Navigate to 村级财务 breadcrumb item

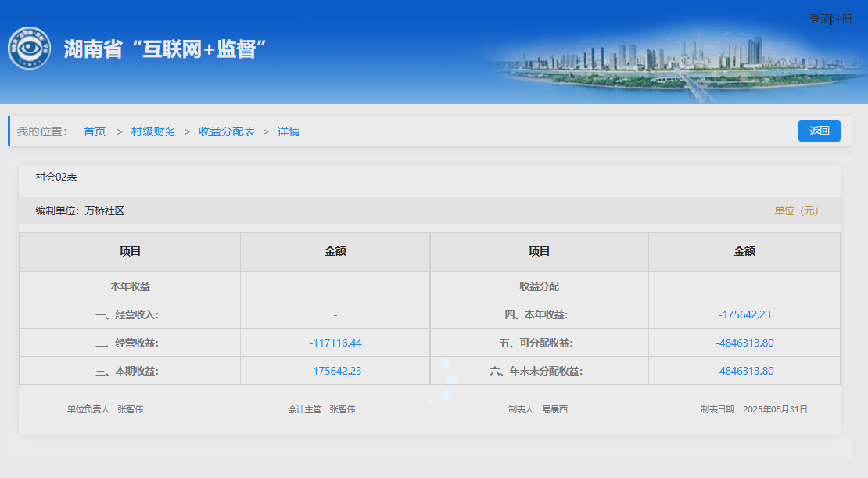153,131
